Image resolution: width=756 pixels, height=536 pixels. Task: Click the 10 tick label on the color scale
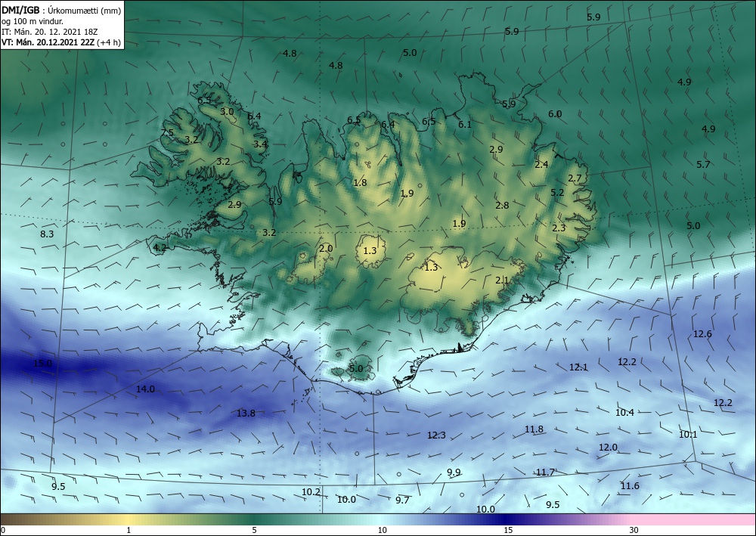(383, 530)
